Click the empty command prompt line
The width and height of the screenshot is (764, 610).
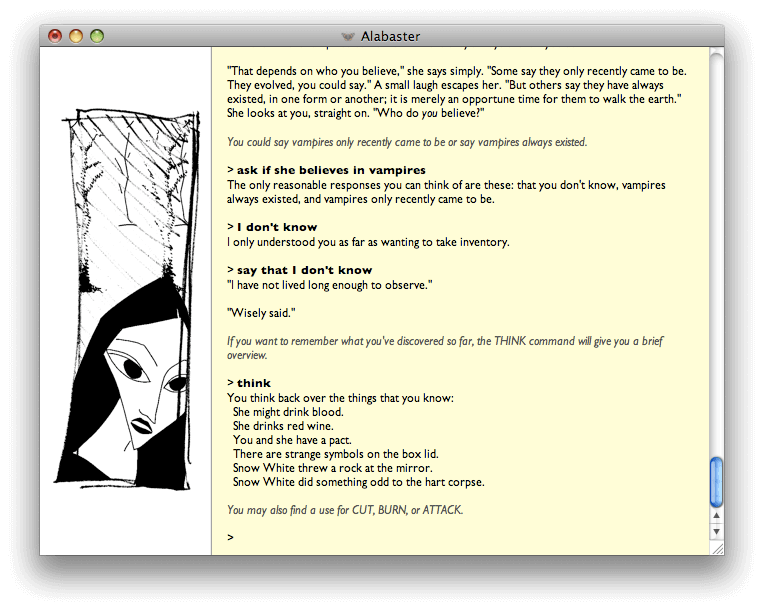tap(460, 537)
